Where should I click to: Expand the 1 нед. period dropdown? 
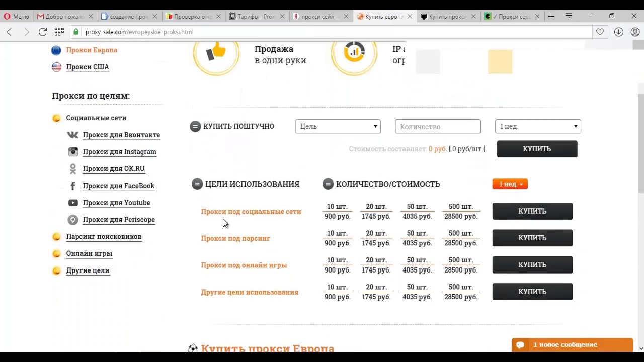click(x=538, y=126)
